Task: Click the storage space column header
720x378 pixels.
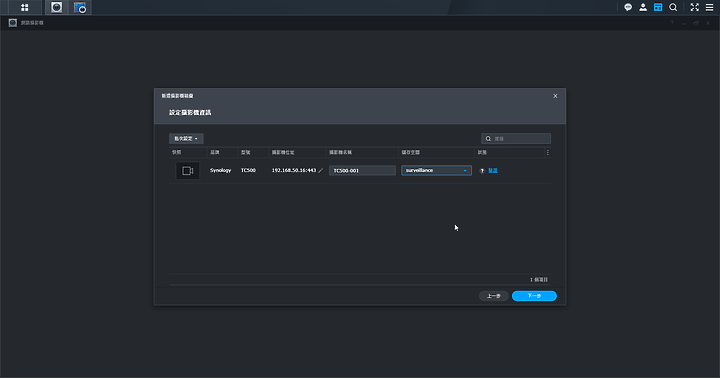Action: [411, 152]
